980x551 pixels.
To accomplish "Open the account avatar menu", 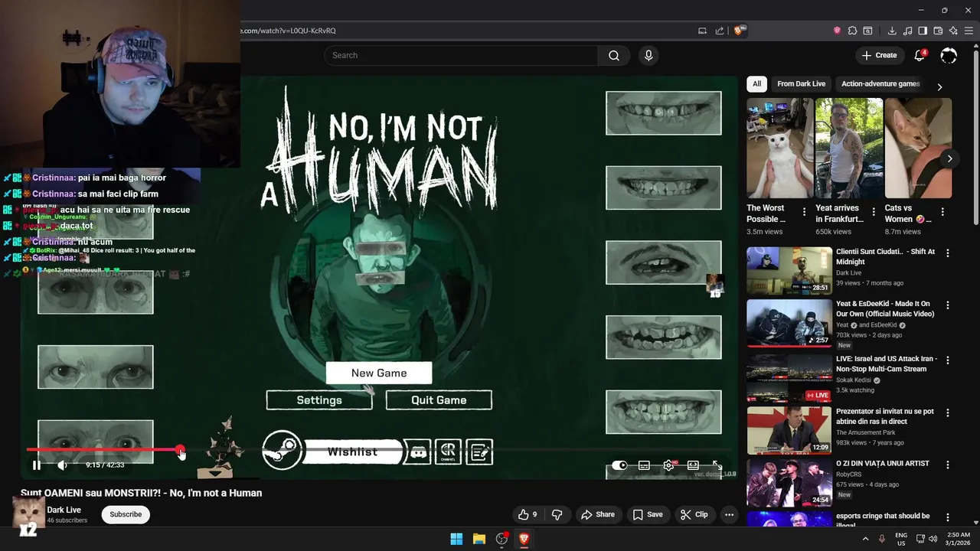I will click(949, 55).
